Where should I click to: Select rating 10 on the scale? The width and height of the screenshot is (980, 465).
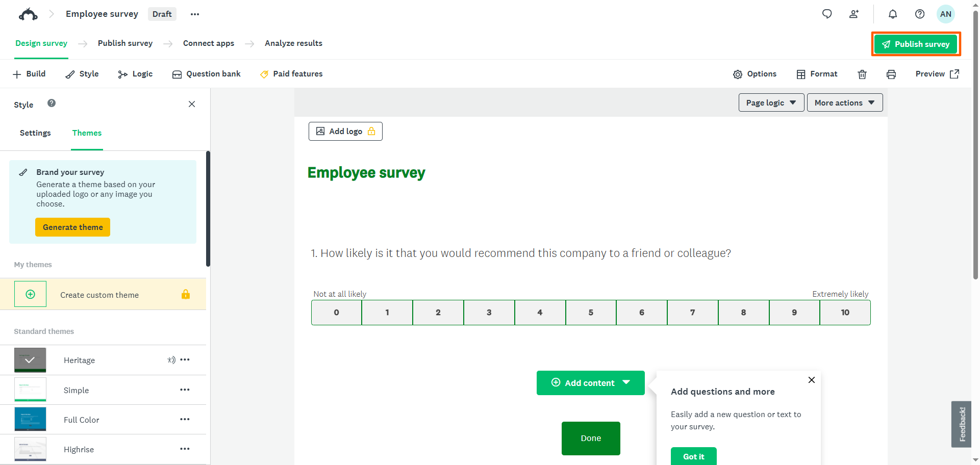pyautogui.click(x=845, y=313)
